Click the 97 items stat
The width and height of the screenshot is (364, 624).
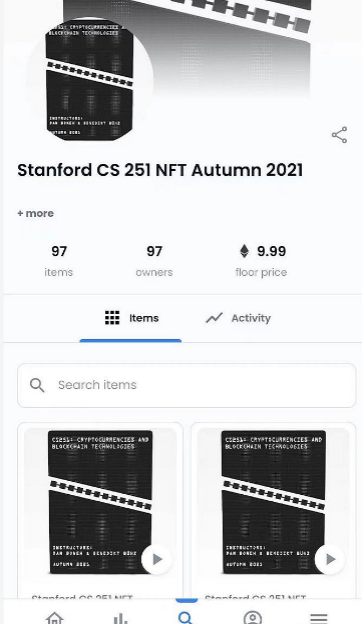[58, 261]
